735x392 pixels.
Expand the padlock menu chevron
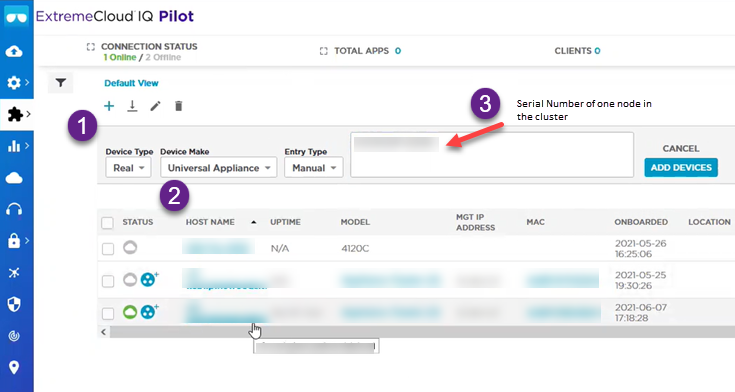tap(27, 241)
